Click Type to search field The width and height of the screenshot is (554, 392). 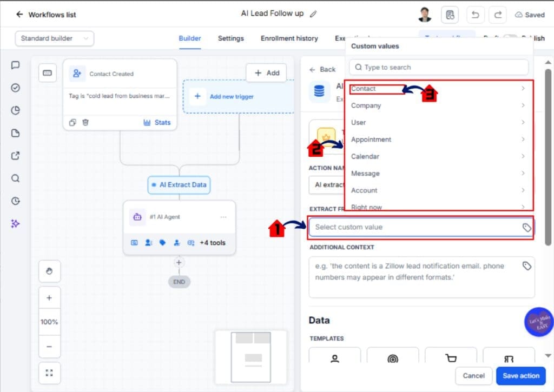[x=438, y=67]
